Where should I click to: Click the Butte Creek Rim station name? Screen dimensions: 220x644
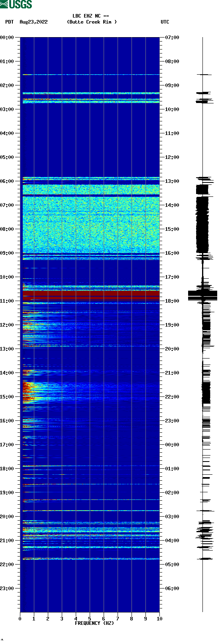(x=92, y=22)
